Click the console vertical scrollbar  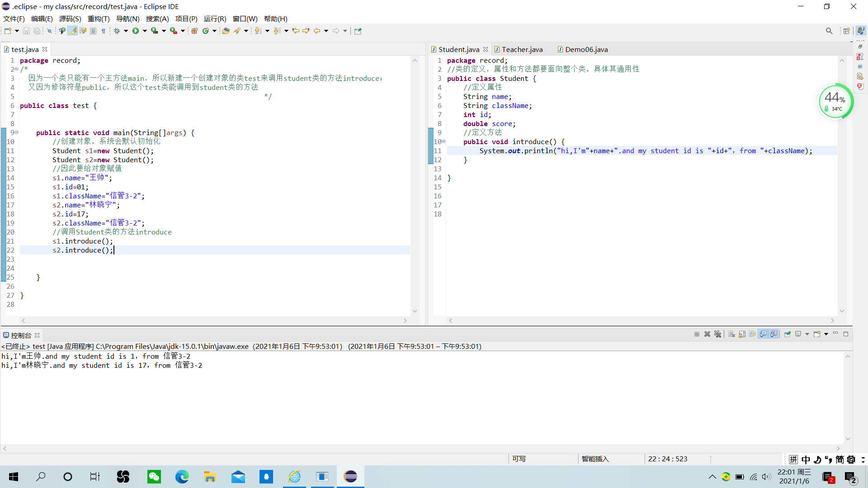pyautogui.click(x=848, y=398)
